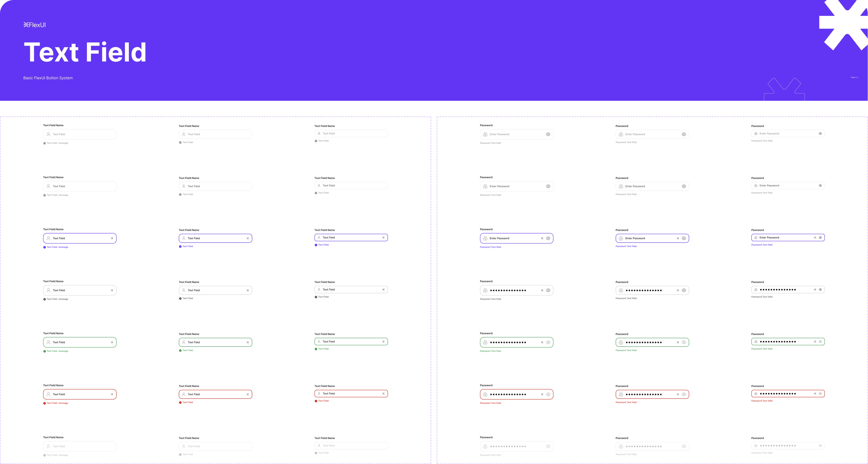This screenshot has width=868, height=464.
Task: Click the eye icon on focused Enter Password field
Action: point(548,238)
